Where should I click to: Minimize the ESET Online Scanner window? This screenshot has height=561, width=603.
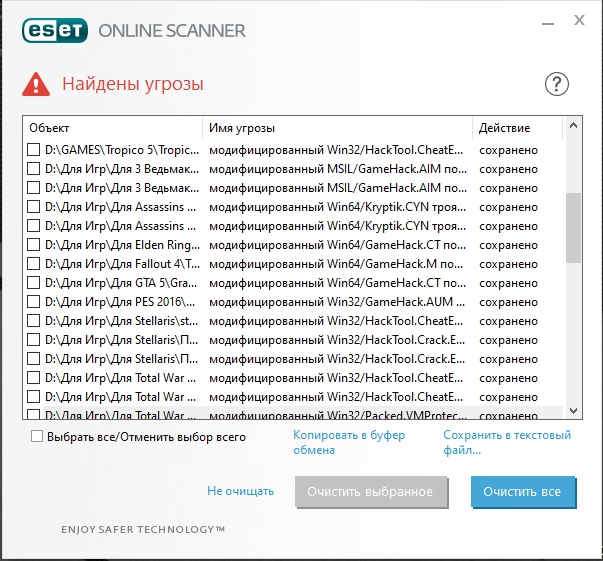547,20
